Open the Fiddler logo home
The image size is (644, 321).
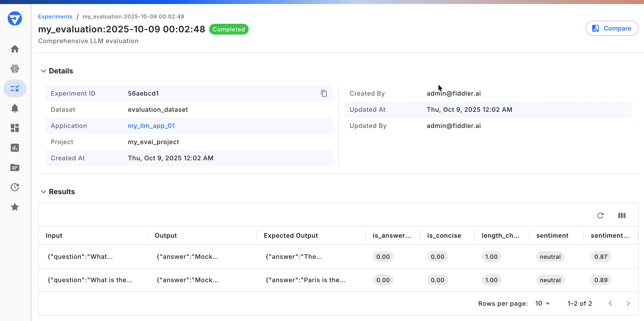pos(15,18)
